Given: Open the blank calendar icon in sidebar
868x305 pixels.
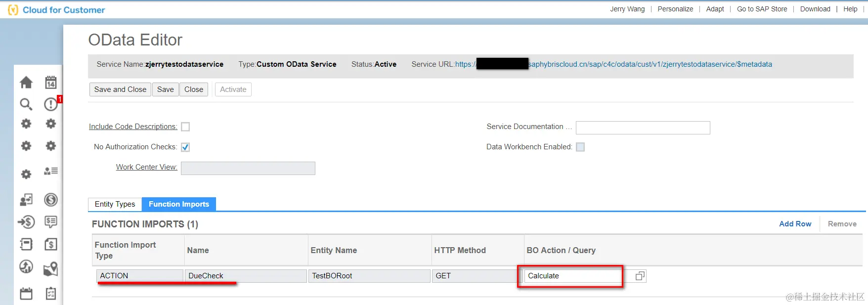Looking at the screenshot, I should coord(26,294).
